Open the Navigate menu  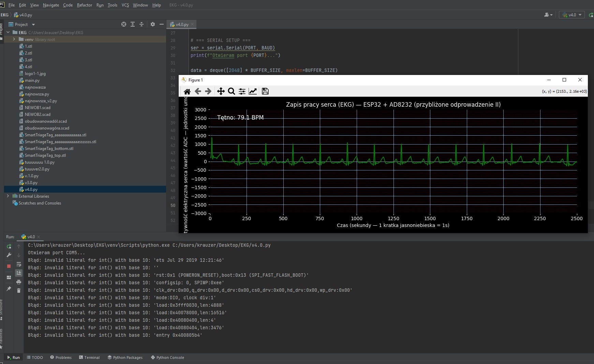pos(51,5)
